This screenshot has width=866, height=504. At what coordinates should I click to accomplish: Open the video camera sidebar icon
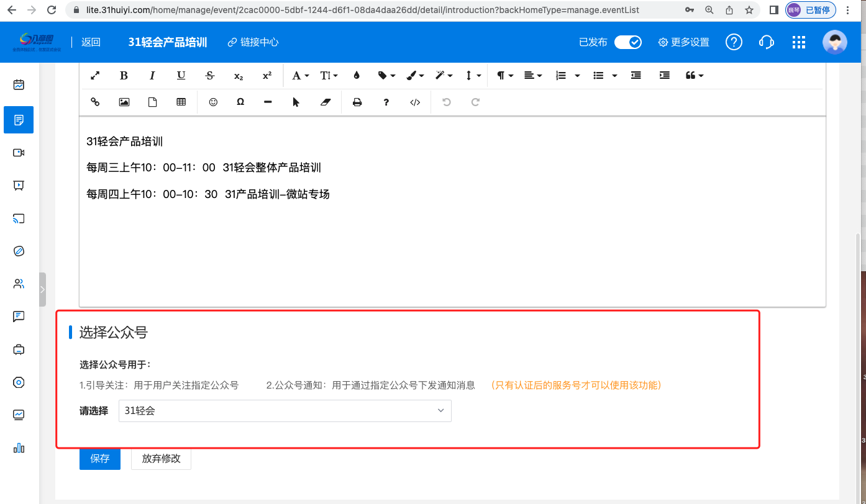point(19,153)
